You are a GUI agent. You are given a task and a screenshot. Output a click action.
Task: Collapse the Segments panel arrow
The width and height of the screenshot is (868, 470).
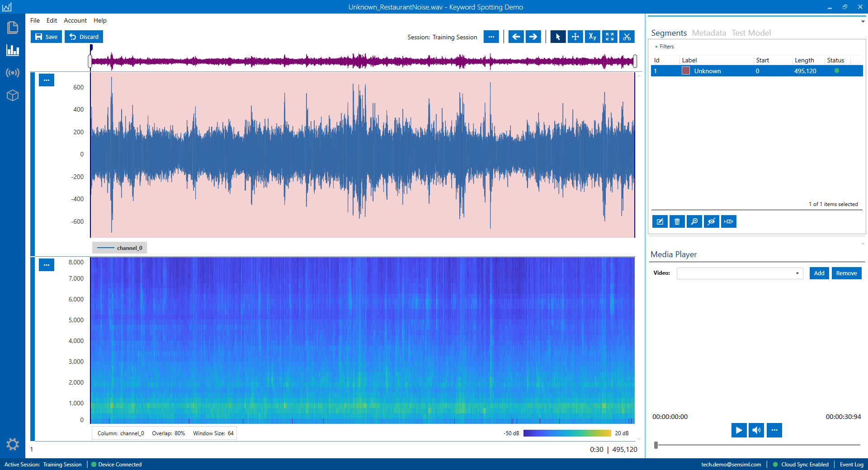pyautogui.click(x=863, y=21)
